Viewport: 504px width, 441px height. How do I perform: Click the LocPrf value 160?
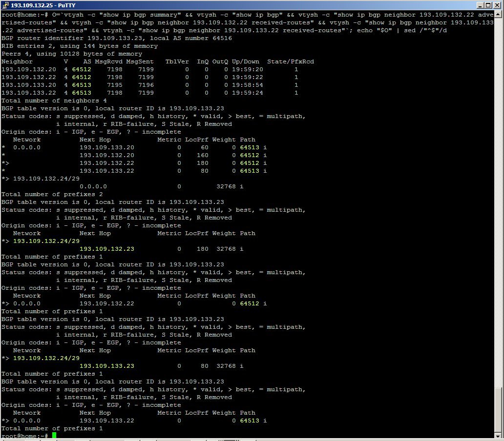tap(203, 155)
